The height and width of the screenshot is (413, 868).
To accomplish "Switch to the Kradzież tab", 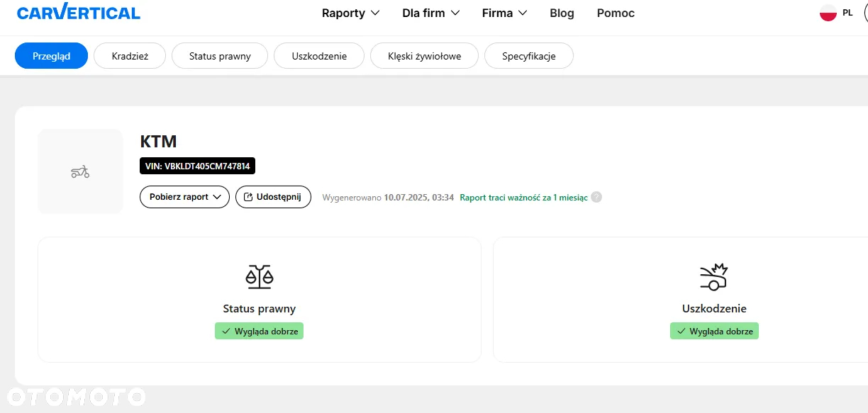I will (x=130, y=56).
